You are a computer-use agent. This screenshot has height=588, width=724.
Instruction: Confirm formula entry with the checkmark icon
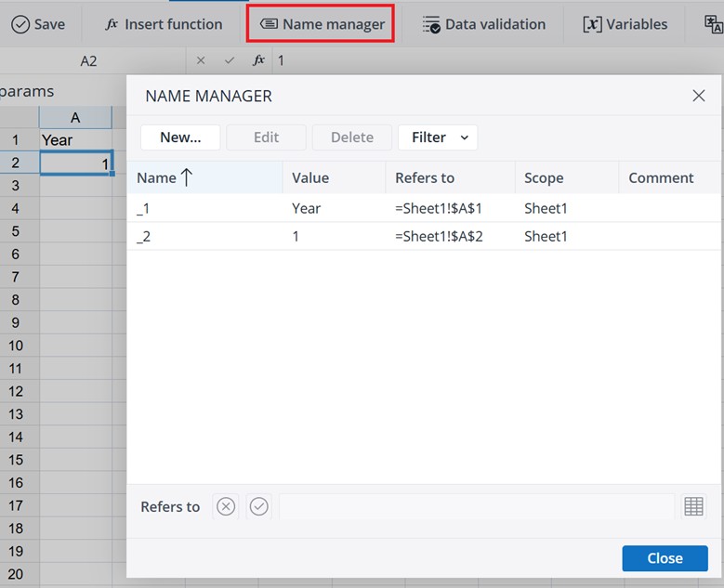[230, 60]
